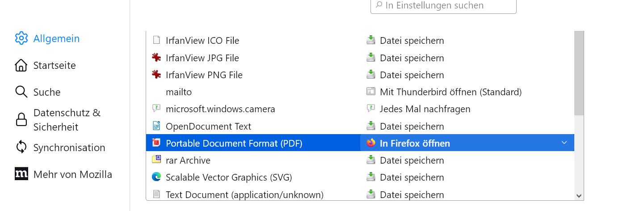Select the OpenDocument Text row
Image resolution: width=644 pixels, height=211 pixels.
pos(208,126)
